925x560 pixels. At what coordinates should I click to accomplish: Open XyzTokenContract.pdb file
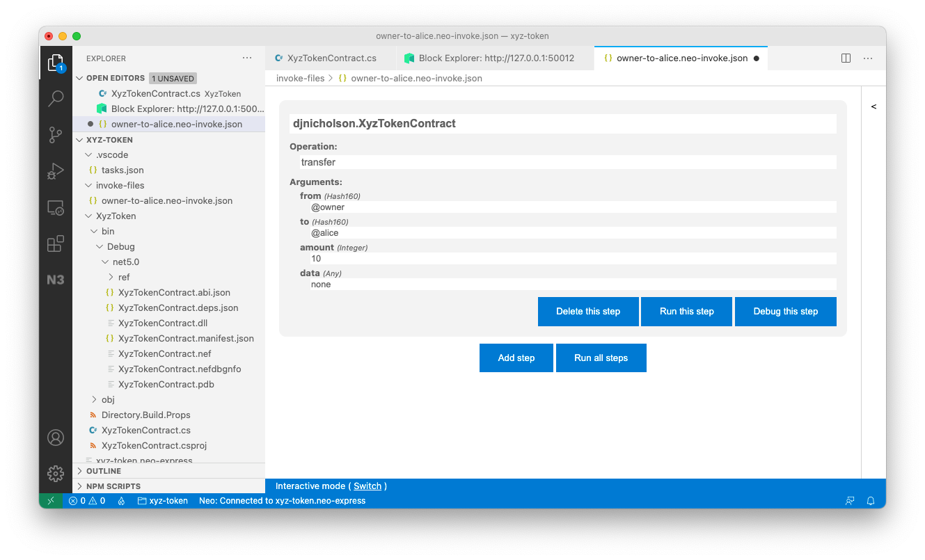[168, 384]
